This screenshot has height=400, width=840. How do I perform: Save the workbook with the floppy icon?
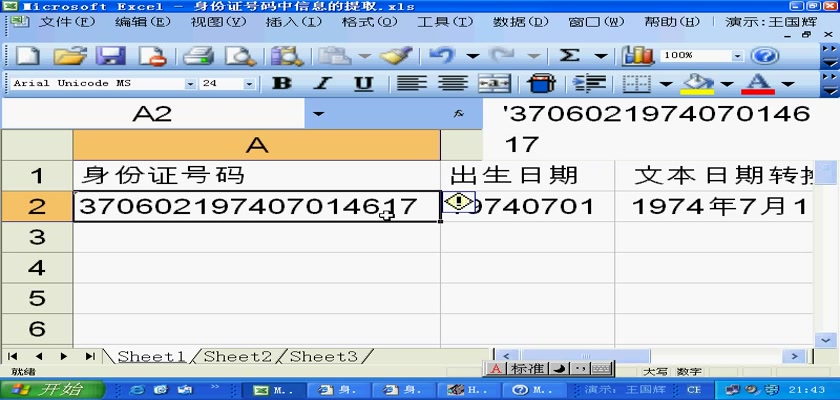[110, 56]
